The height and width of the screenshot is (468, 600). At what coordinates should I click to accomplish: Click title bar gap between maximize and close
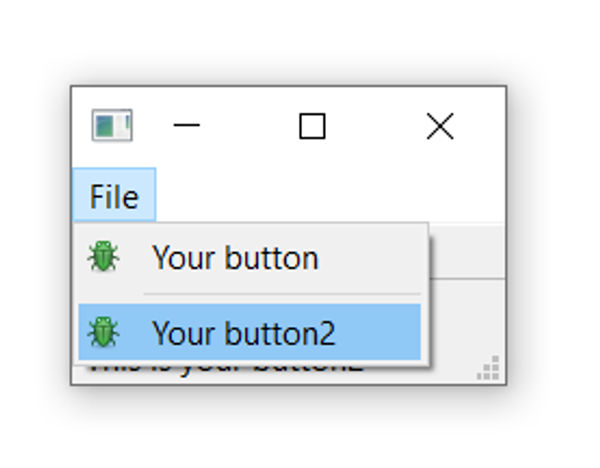[375, 126]
